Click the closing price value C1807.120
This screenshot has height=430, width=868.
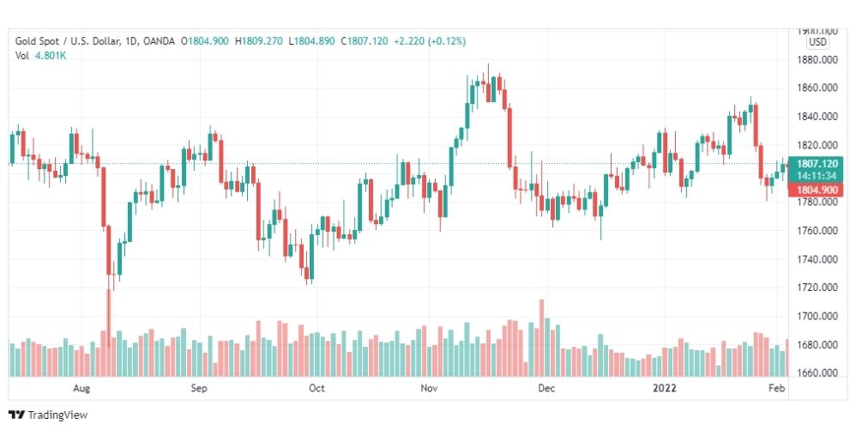(x=365, y=41)
